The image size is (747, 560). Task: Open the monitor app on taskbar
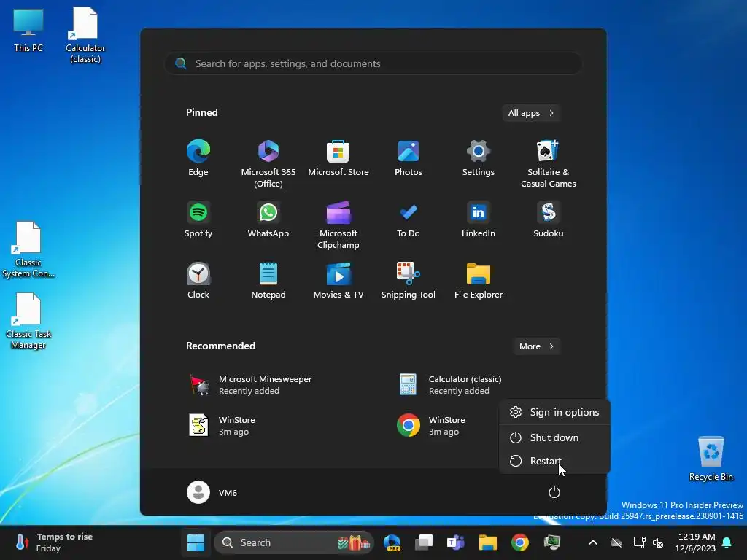point(552,542)
